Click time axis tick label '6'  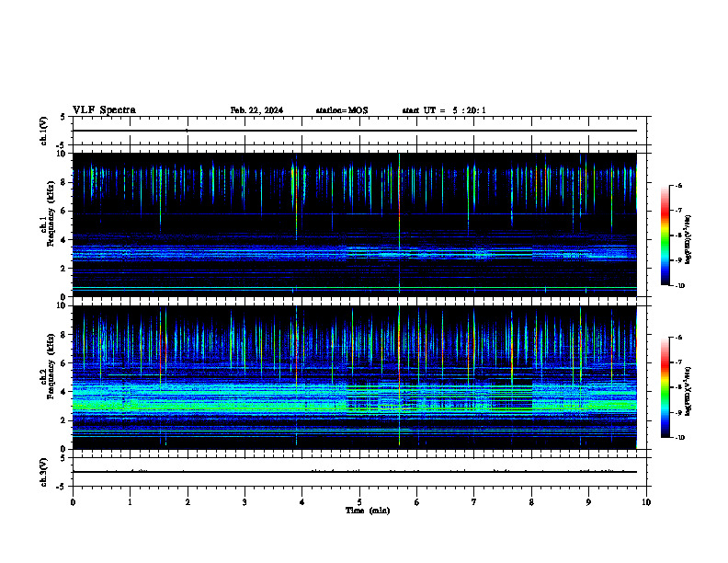(x=417, y=502)
